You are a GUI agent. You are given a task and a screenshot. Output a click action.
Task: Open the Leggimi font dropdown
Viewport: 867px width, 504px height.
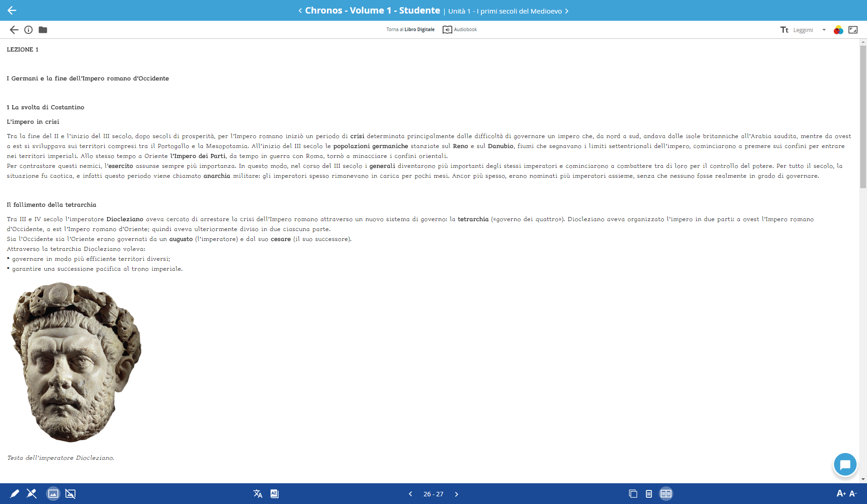tap(809, 30)
